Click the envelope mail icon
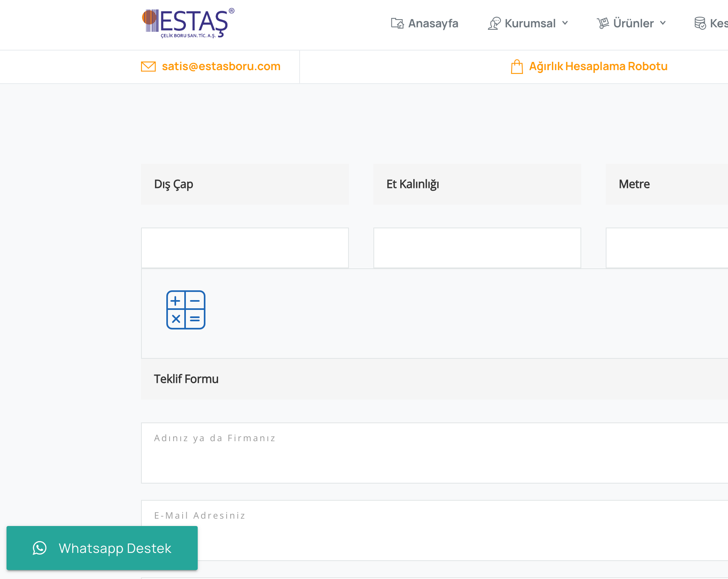 (x=148, y=66)
